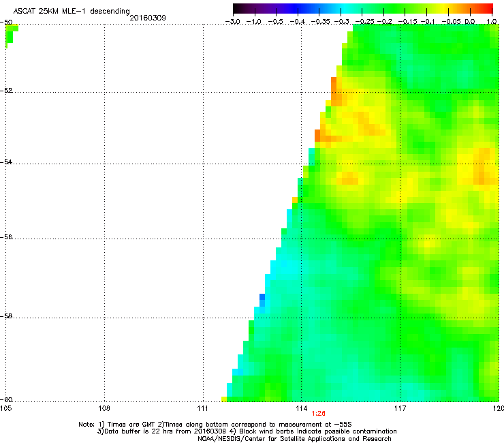The height and width of the screenshot is (443, 504).
Task: Select the '-0.15' color scale value
Action: pyautogui.click(x=407, y=22)
